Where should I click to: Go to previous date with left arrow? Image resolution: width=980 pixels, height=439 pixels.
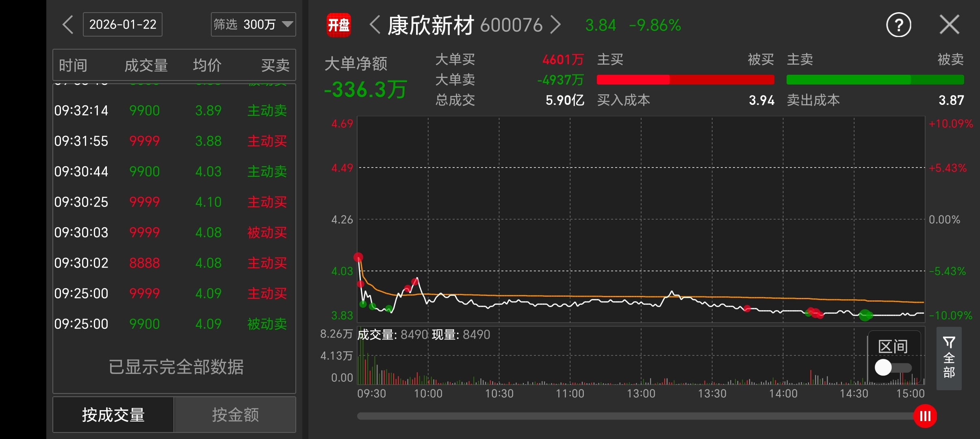coord(68,25)
